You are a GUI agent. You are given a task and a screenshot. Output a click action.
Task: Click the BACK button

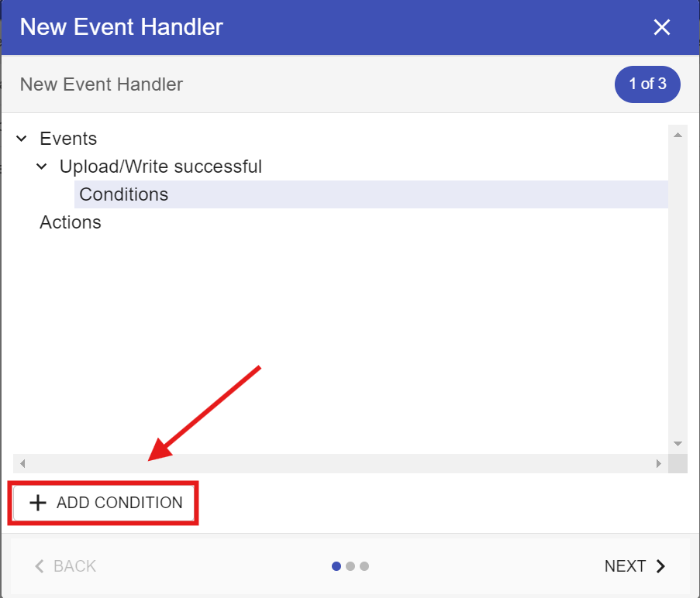(x=65, y=566)
